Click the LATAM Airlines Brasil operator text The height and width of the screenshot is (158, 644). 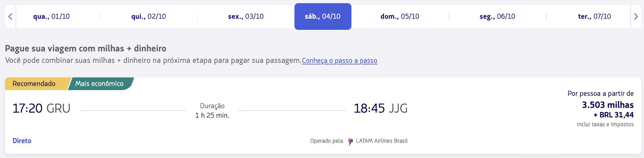[x=382, y=141]
